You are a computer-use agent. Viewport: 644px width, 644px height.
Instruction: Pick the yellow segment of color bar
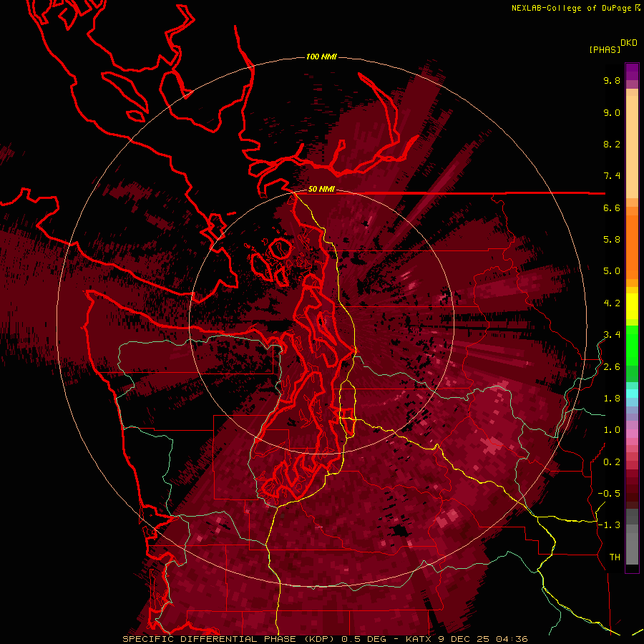click(x=632, y=306)
